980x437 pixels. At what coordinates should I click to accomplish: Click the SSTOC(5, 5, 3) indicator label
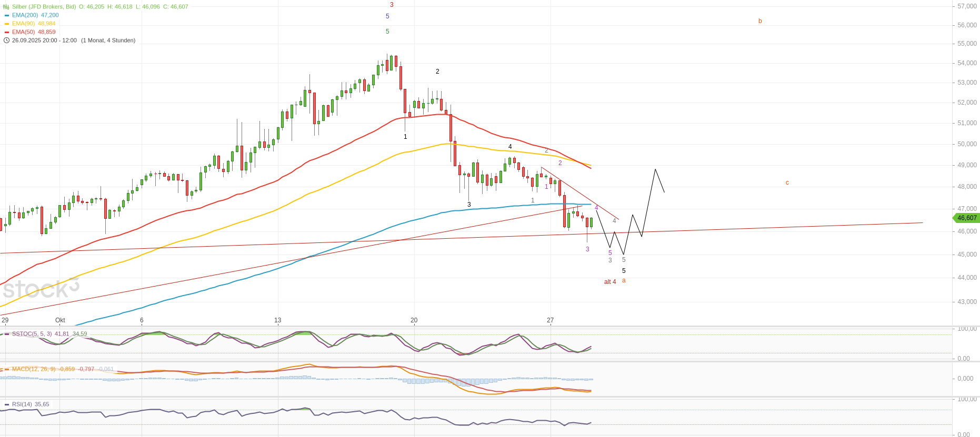point(32,334)
